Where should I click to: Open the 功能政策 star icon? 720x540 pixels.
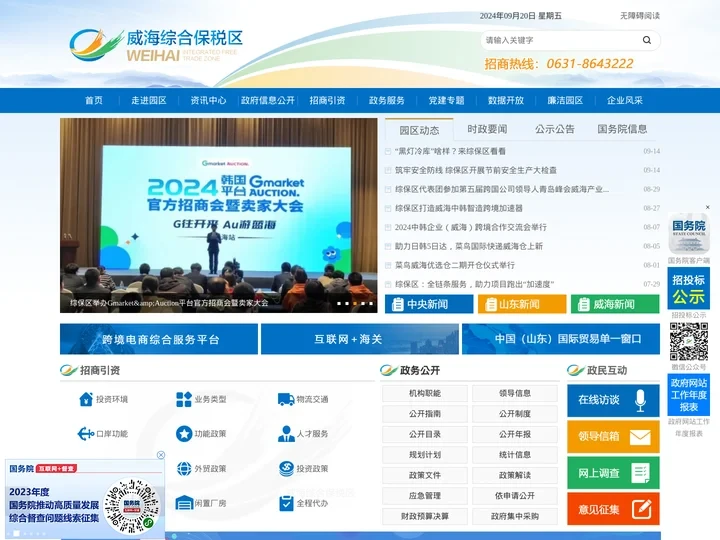[x=184, y=433]
